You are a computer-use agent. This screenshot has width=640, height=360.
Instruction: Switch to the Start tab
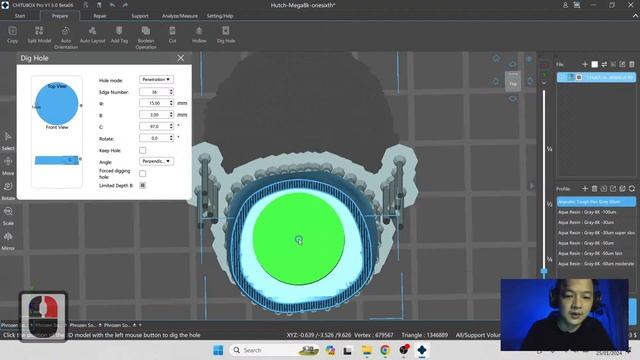[x=20, y=16]
